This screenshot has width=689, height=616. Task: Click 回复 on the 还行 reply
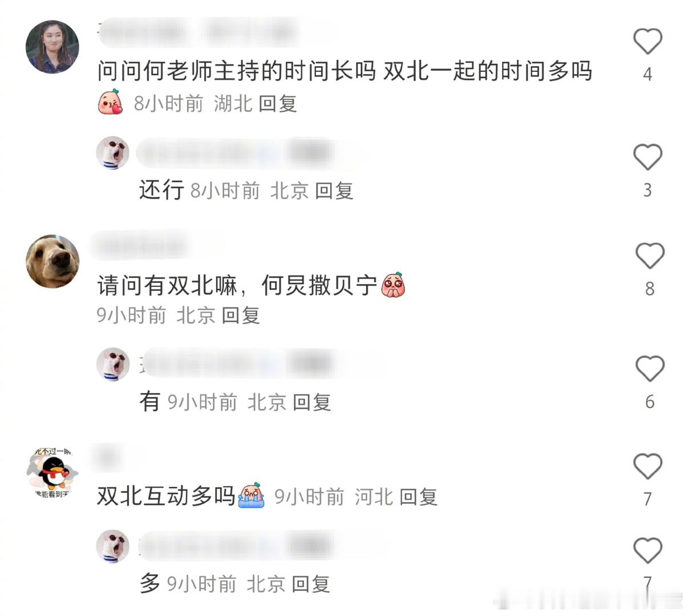click(334, 191)
